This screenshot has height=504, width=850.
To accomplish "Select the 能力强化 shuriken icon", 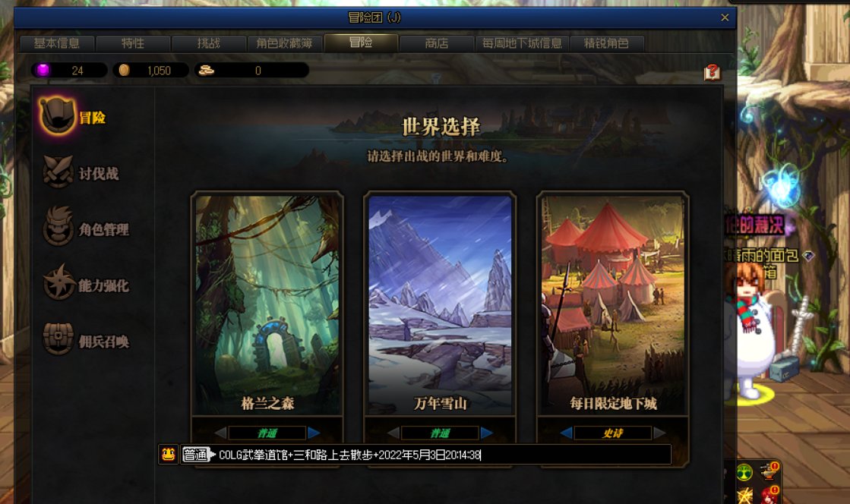I will tap(59, 283).
